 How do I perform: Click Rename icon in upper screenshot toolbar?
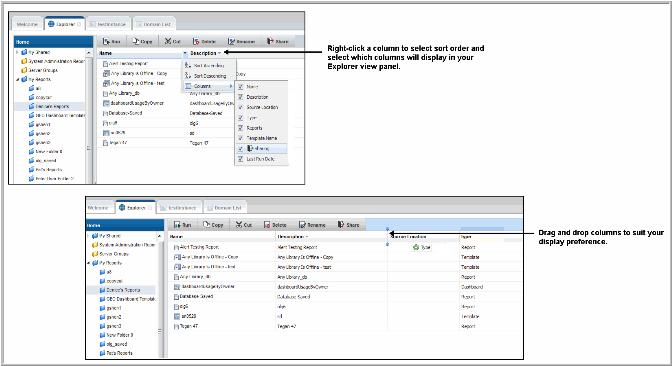coord(231,41)
